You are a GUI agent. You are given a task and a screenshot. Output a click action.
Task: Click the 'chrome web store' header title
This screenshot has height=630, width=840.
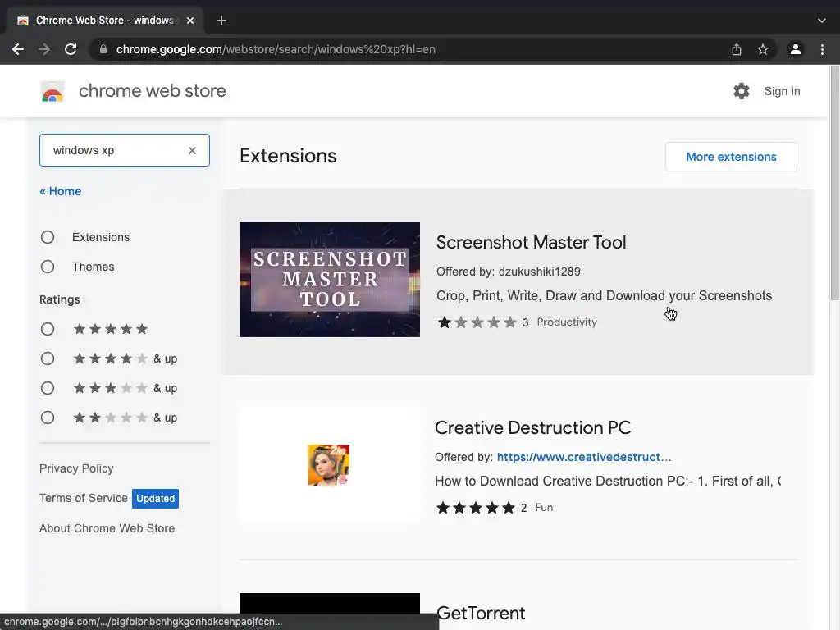coord(152,91)
